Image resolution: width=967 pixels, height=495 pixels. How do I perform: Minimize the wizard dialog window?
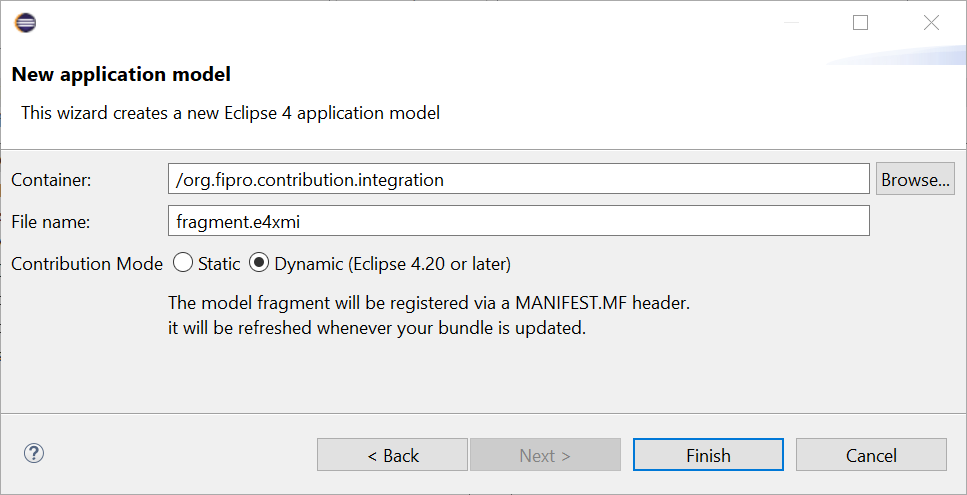(x=791, y=23)
